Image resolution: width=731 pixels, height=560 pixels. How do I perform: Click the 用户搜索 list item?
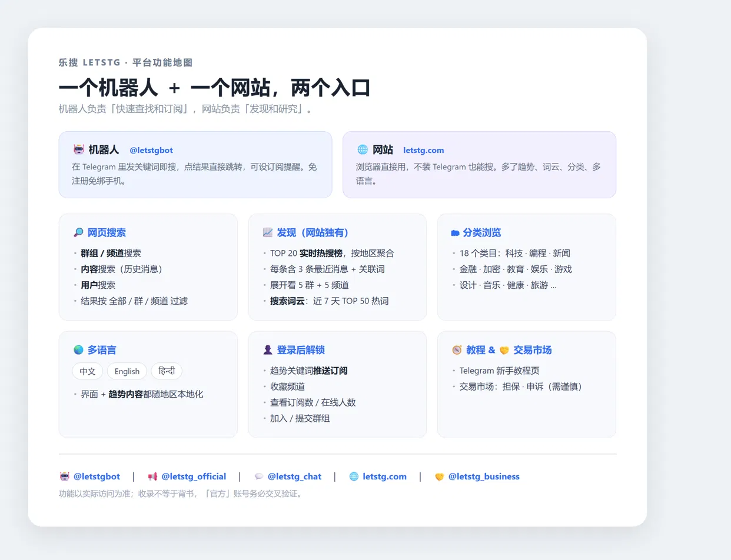pos(98,285)
